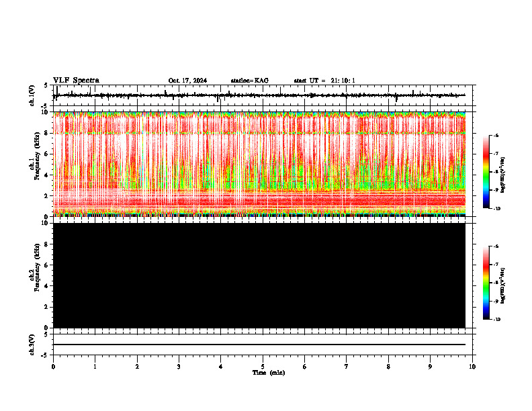
Task: Pick the ch.2 spectrogram color scale bar
Action: pyautogui.click(x=486, y=283)
